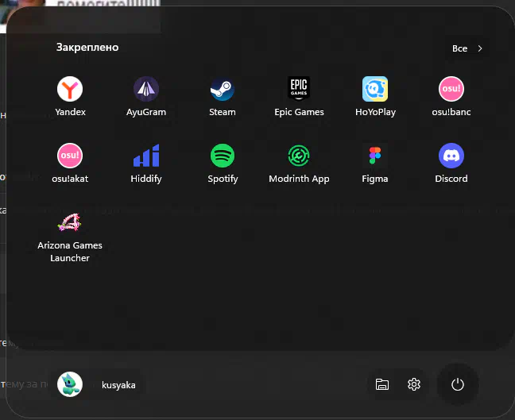Open the Steam app icon
Image resolution: width=515 pixels, height=420 pixels.
pyautogui.click(x=223, y=89)
